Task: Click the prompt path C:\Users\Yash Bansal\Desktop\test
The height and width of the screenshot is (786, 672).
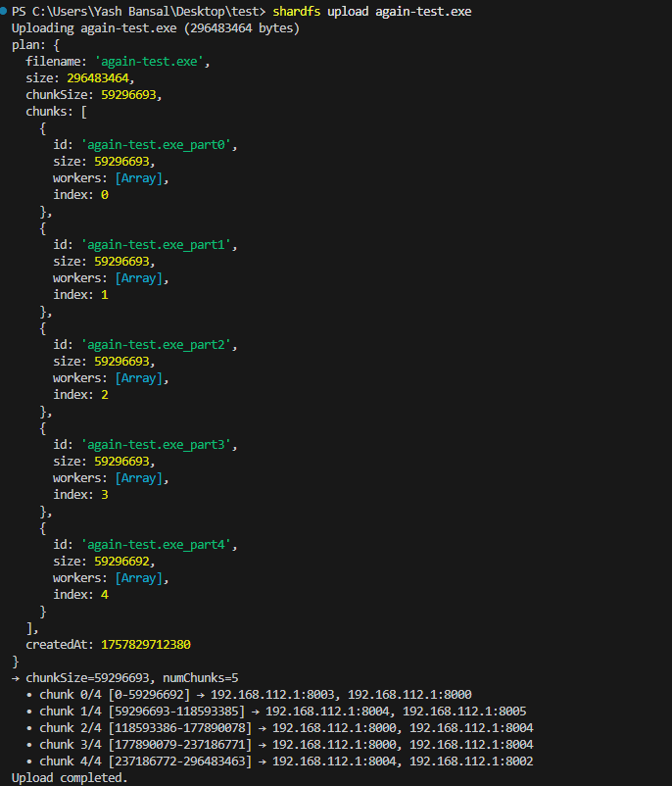Action: coord(149,12)
